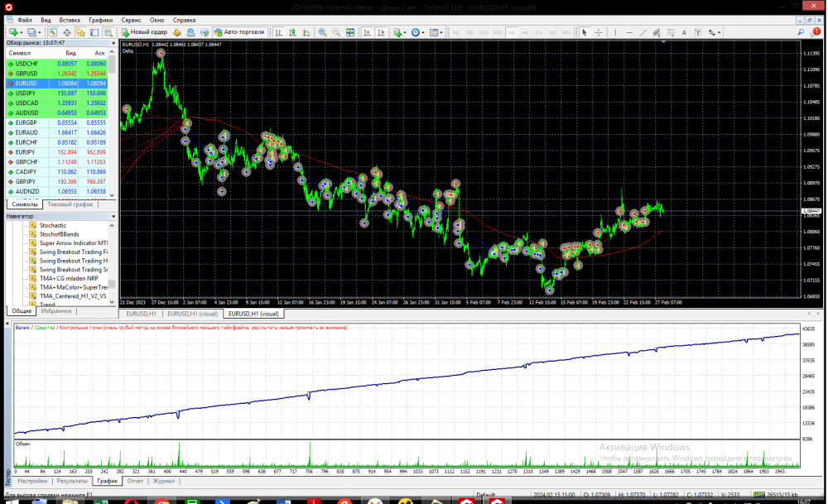Toggle the Data Window crosshair icon
The height and width of the screenshot is (504, 828).
tap(66, 32)
